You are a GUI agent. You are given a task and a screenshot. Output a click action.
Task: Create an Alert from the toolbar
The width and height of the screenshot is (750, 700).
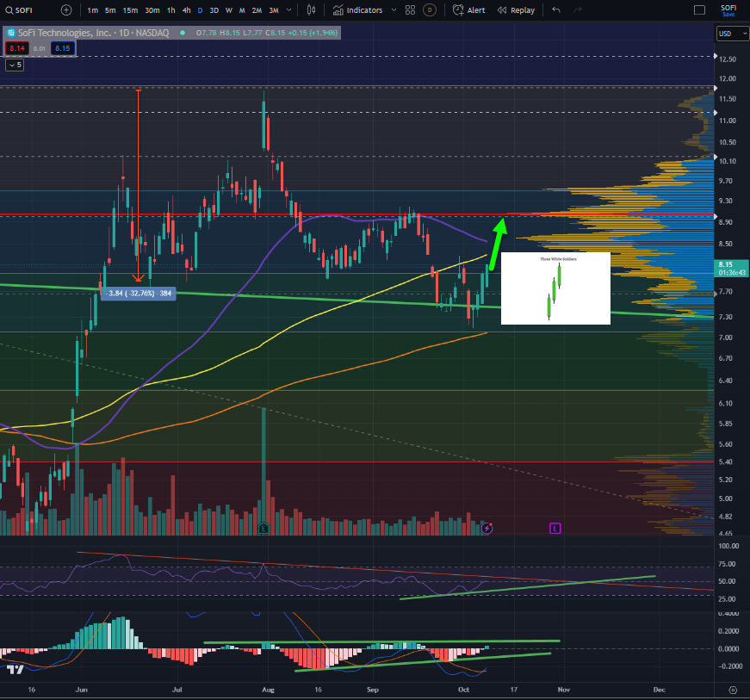[468, 10]
